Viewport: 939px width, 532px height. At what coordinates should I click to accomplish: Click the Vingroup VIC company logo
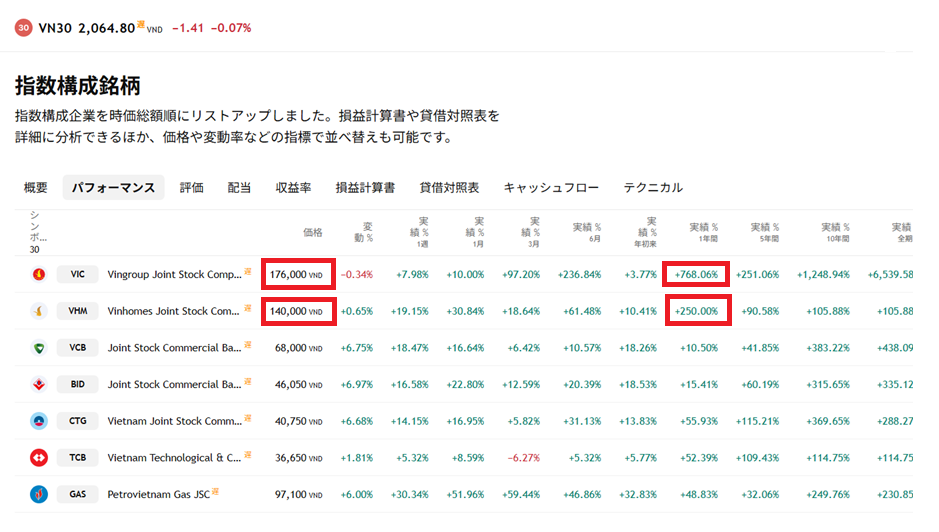point(39,274)
